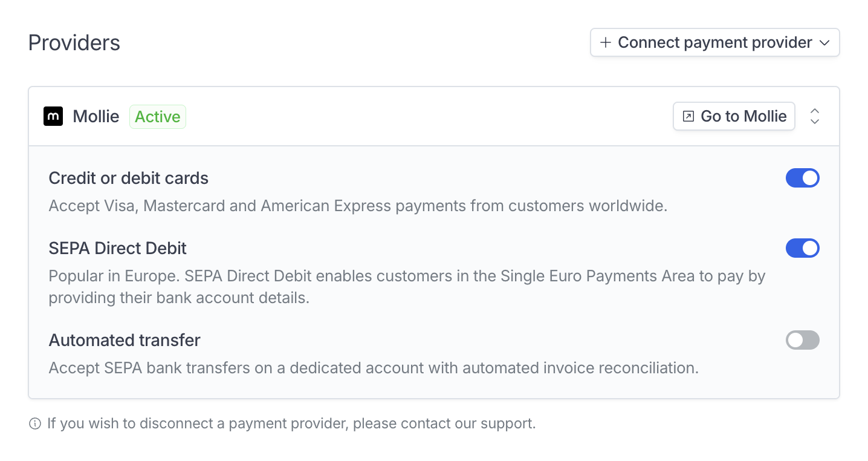This screenshot has height=461, width=868.
Task: Click the SEPA Direct Debit heading
Action: click(117, 248)
